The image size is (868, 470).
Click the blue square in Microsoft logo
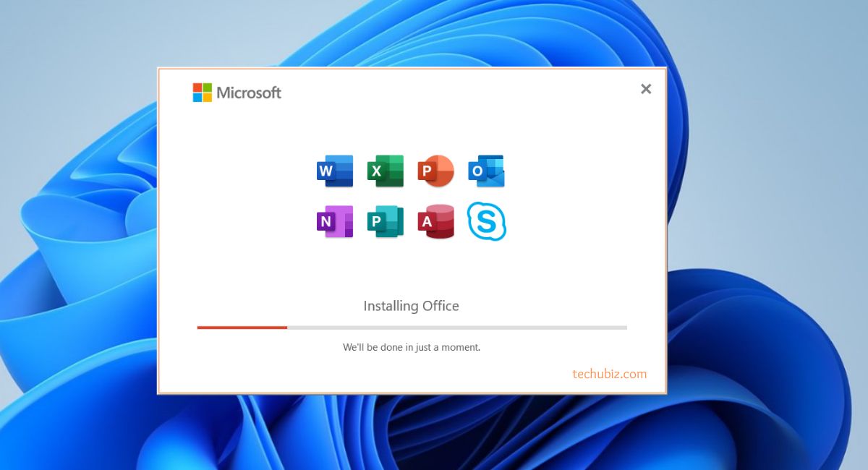click(x=197, y=98)
